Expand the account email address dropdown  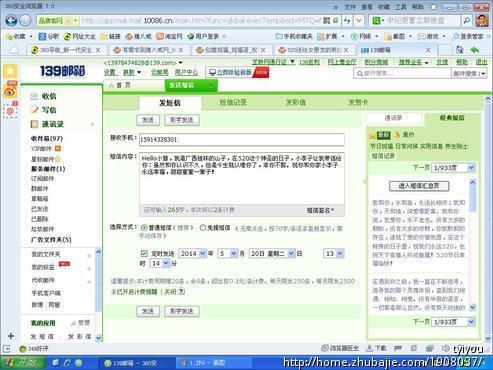(x=181, y=63)
